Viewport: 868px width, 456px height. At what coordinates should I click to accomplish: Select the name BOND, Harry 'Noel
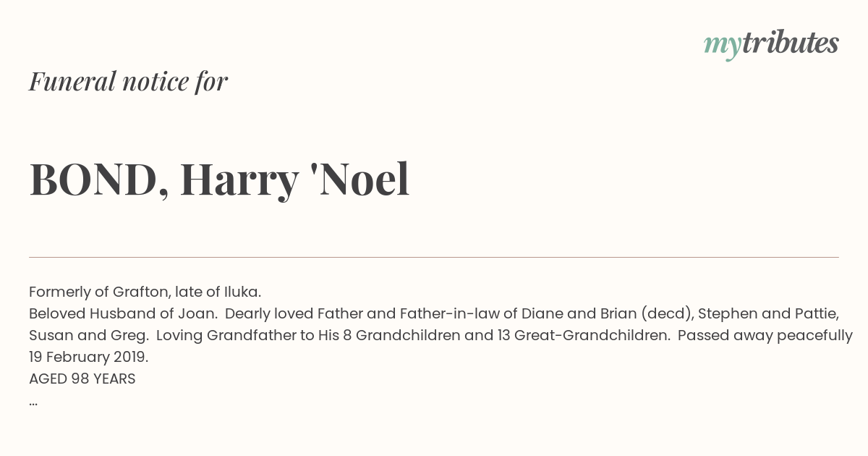(x=219, y=180)
